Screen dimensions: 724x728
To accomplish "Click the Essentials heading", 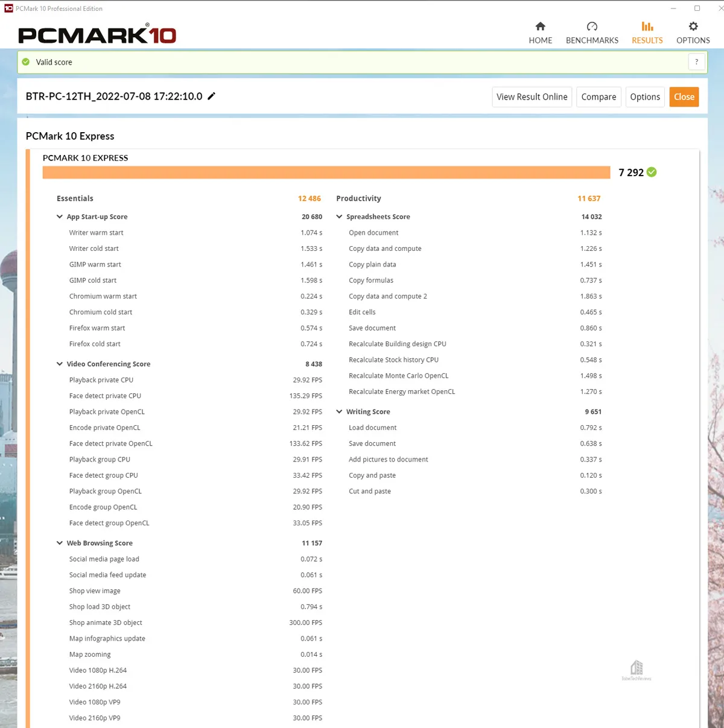I will tap(75, 198).
